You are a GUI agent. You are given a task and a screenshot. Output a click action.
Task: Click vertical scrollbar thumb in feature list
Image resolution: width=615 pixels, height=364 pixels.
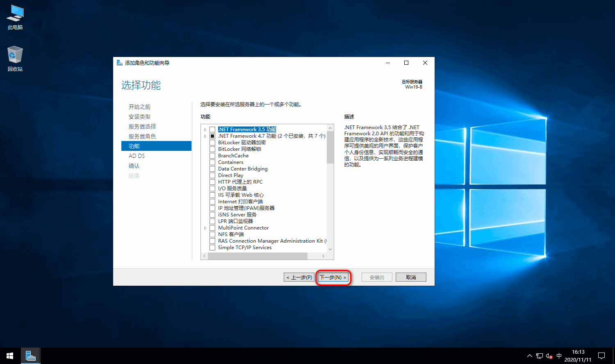[x=330, y=148]
